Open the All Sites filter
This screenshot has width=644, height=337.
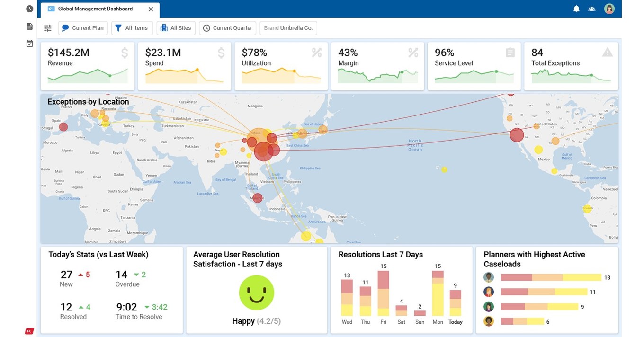tap(176, 28)
